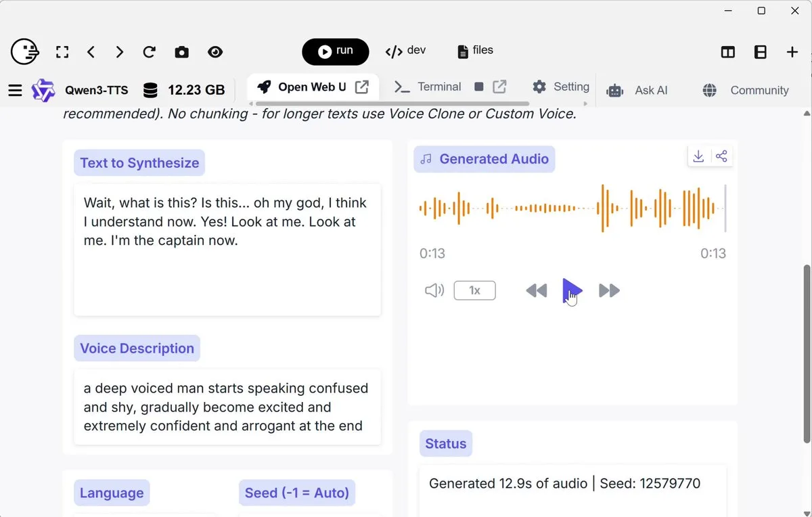This screenshot has height=517, width=812.
Task: Toggle the eye visibility icon
Action: tap(215, 52)
